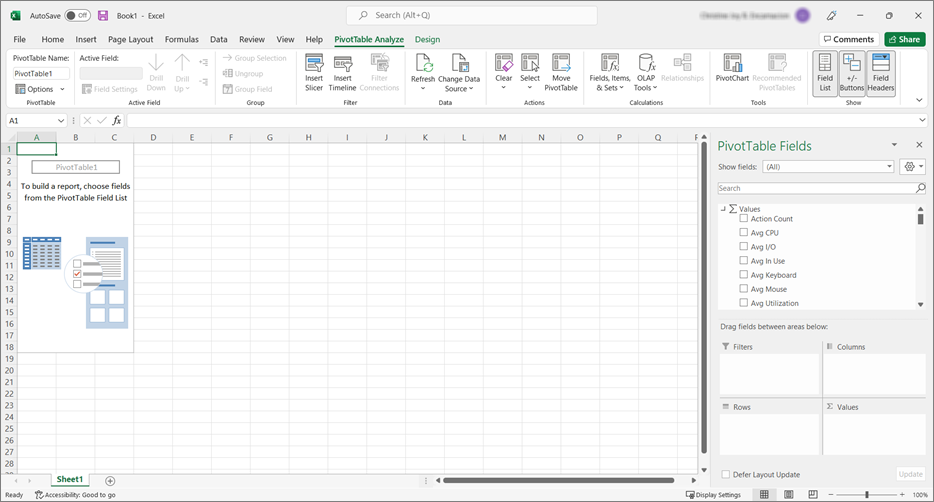
Task: Expand the formula bar
Action: [923, 120]
